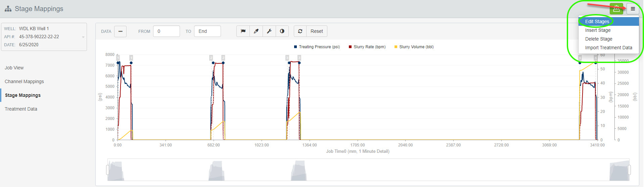Click the Job Time0 axis title

[358, 151]
